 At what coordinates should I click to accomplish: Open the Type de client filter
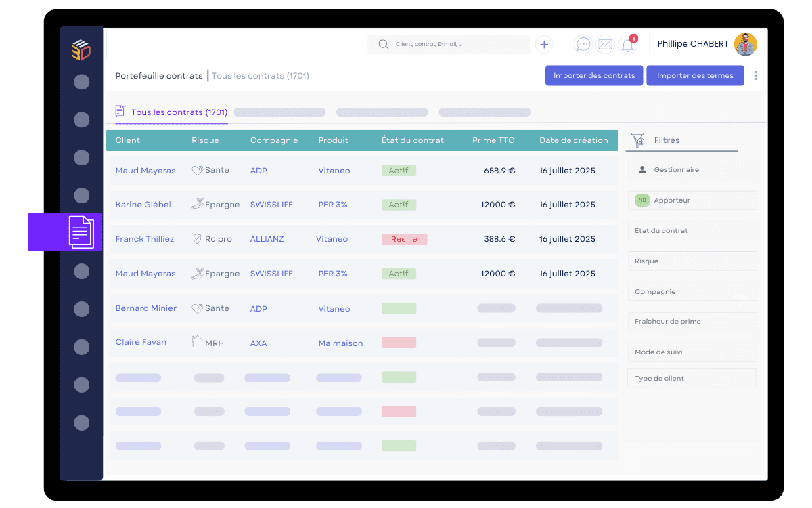[x=692, y=379]
